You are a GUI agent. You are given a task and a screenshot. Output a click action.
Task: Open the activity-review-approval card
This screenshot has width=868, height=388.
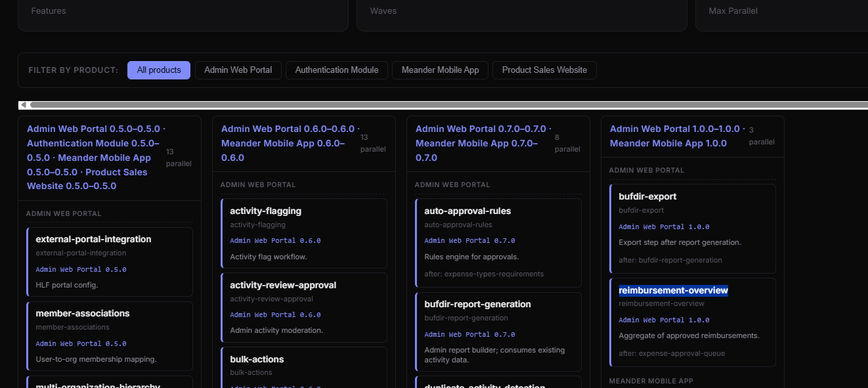pos(304,308)
